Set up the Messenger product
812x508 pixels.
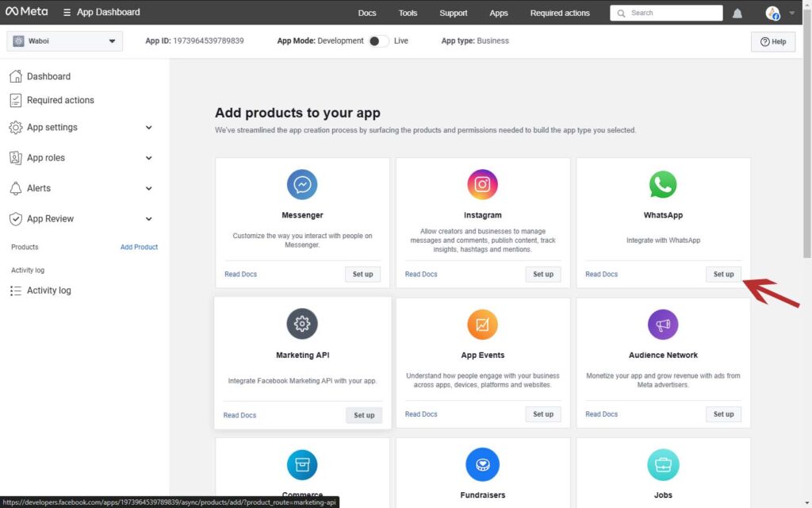(362, 274)
